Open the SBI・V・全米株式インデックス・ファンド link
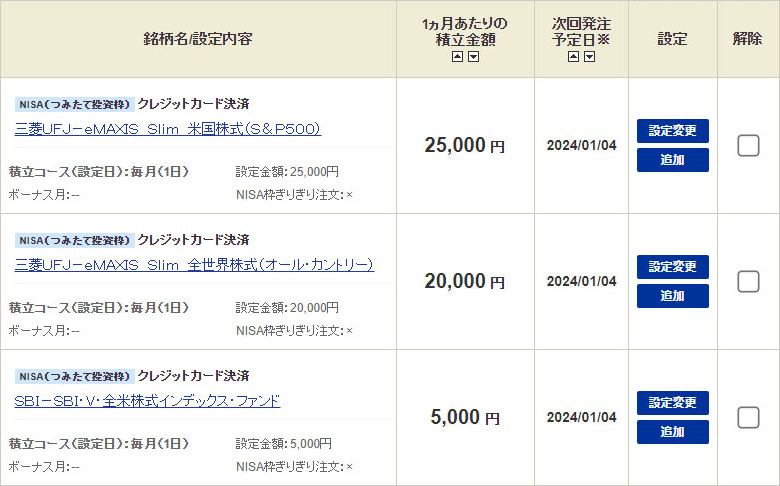This screenshot has height=486, width=780. click(148, 401)
